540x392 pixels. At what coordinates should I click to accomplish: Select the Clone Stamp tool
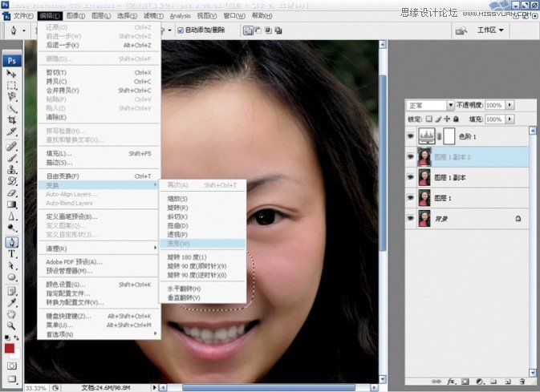(x=11, y=170)
